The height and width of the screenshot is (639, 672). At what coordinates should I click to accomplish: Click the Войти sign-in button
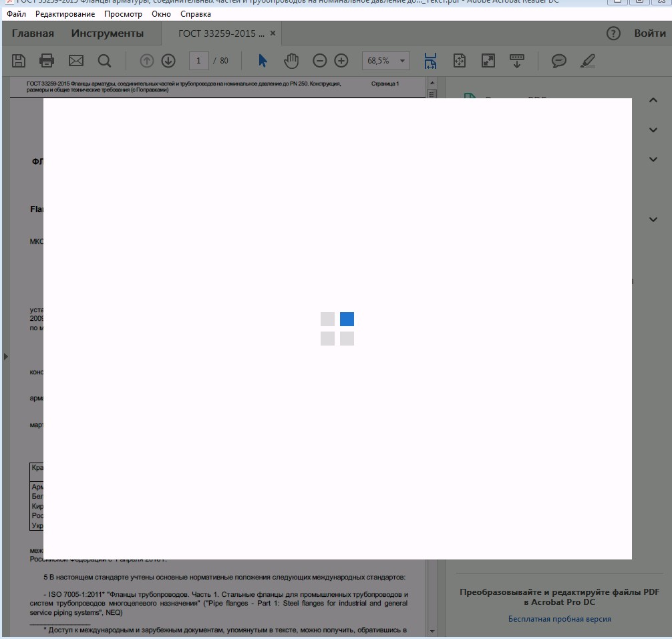[x=649, y=33]
